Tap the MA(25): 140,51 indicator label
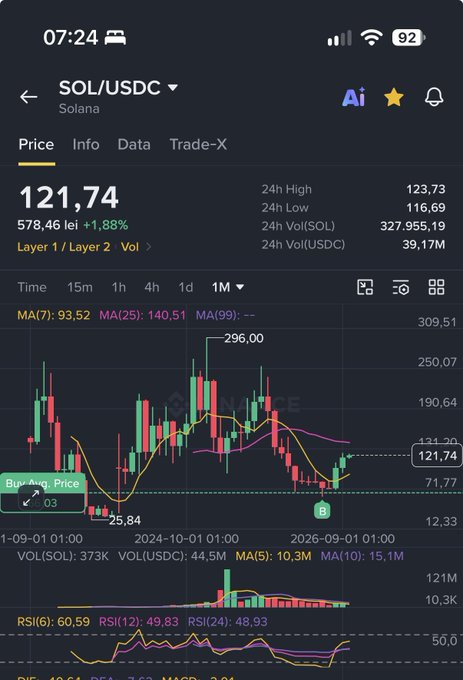 click(x=142, y=315)
